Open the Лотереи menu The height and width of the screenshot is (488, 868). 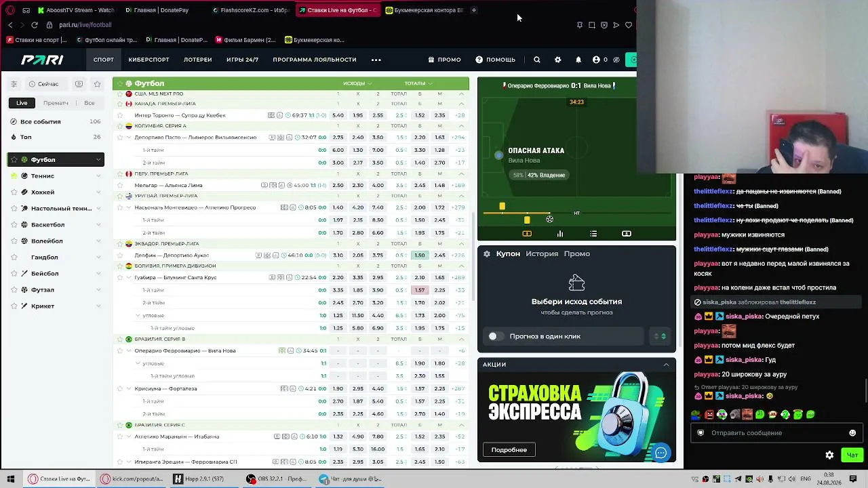(x=198, y=60)
